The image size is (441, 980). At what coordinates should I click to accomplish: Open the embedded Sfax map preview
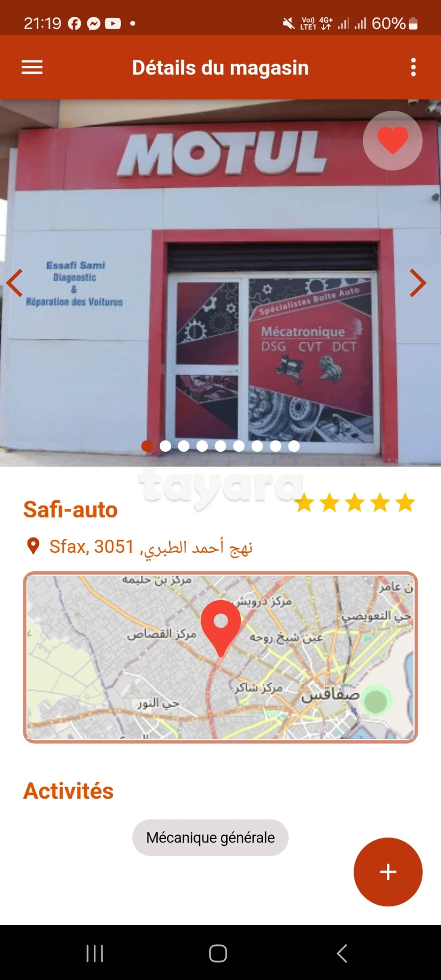tap(220, 657)
